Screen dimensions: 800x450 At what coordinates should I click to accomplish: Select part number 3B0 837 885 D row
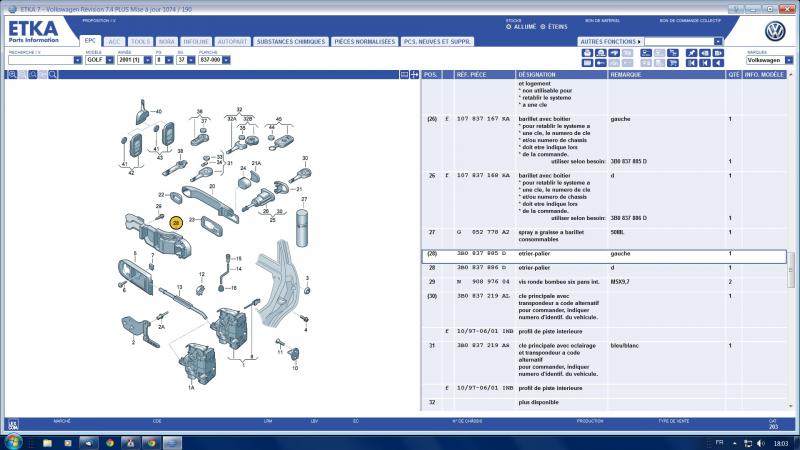coord(604,256)
